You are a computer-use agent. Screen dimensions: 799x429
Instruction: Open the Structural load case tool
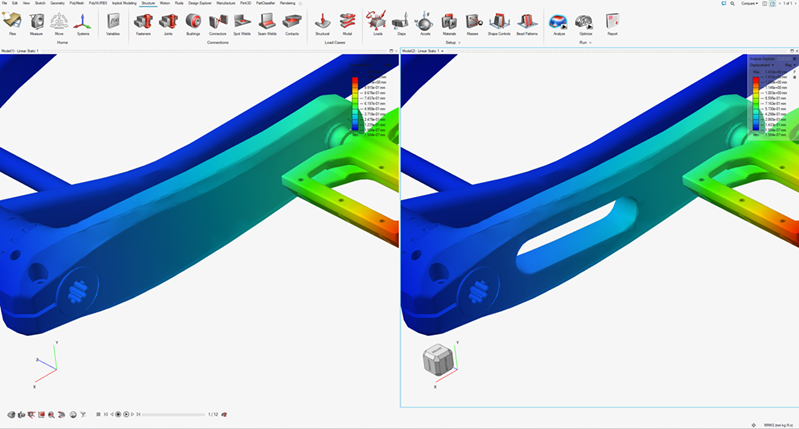tap(322, 24)
